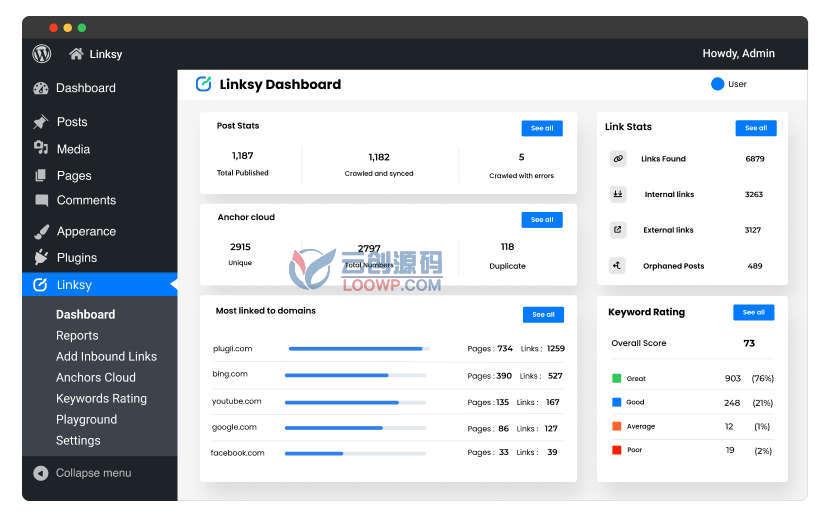Open the Media menu
830x517 pixels.
[74, 149]
